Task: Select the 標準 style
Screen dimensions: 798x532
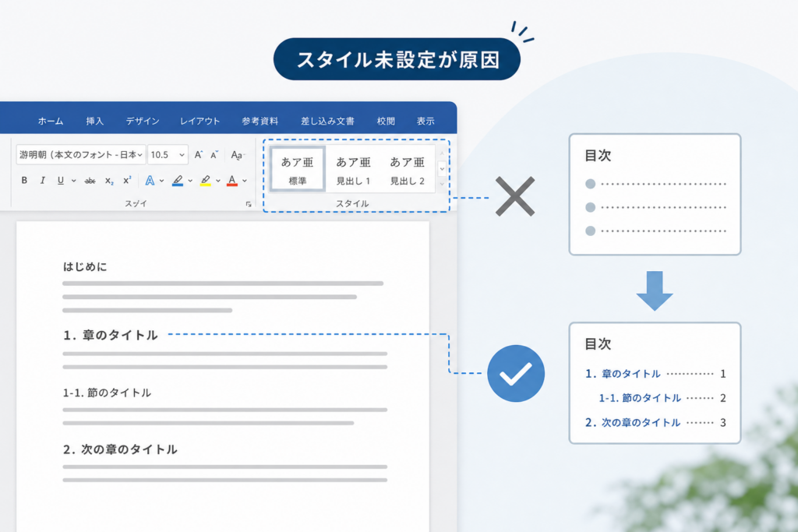Action: tap(297, 169)
